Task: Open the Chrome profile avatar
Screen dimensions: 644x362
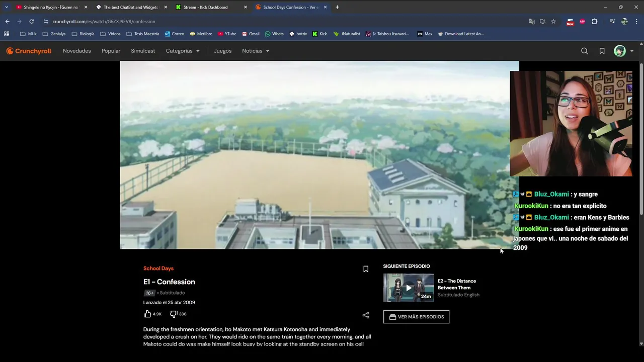Action: tap(624, 21)
